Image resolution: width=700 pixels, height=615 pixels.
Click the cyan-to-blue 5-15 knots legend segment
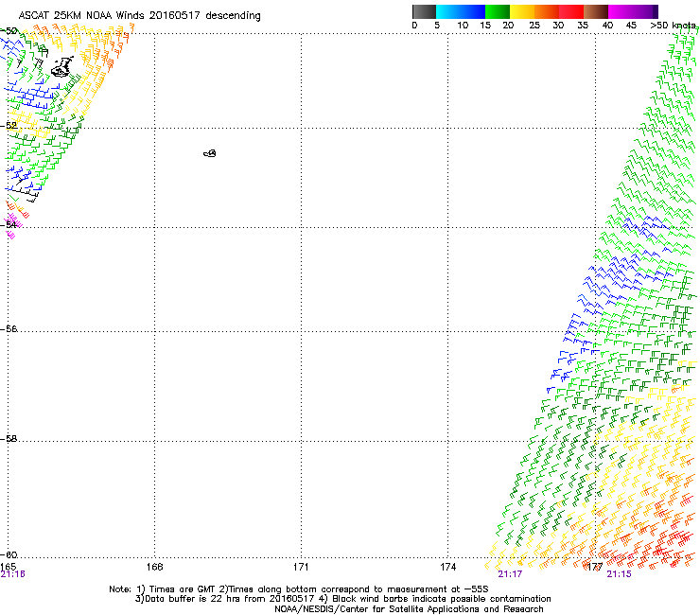(x=461, y=11)
